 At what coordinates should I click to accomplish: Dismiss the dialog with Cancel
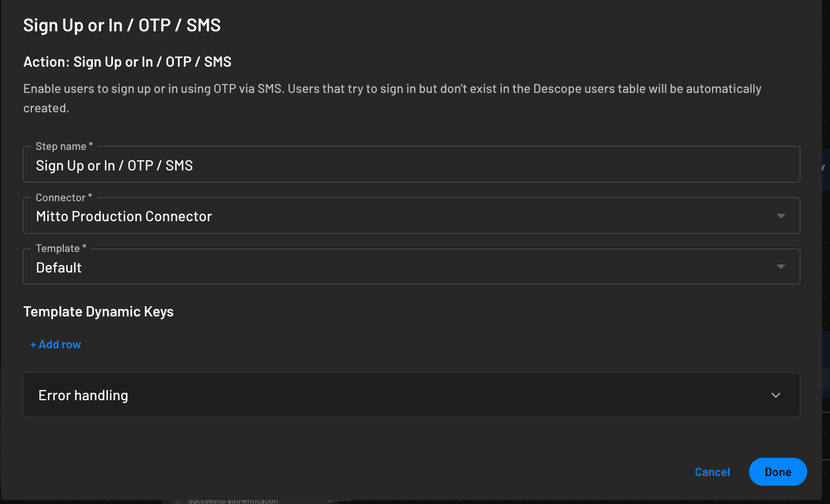click(x=712, y=472)
